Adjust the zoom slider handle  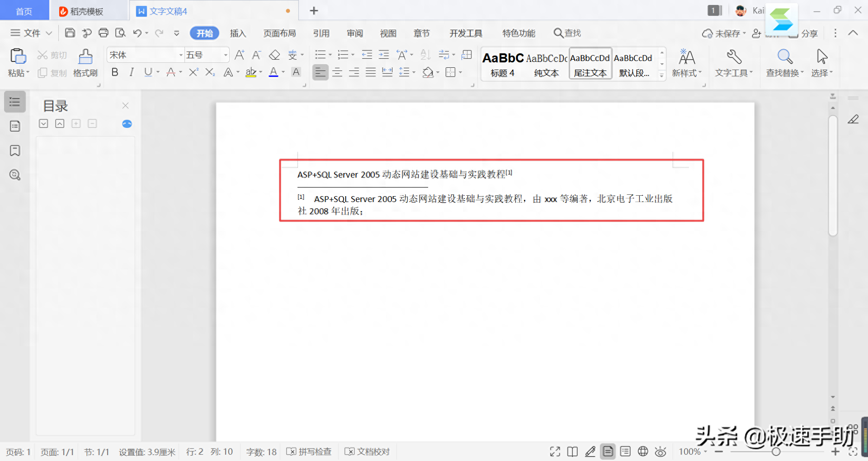pyautogui.click(x=776, y=452)
